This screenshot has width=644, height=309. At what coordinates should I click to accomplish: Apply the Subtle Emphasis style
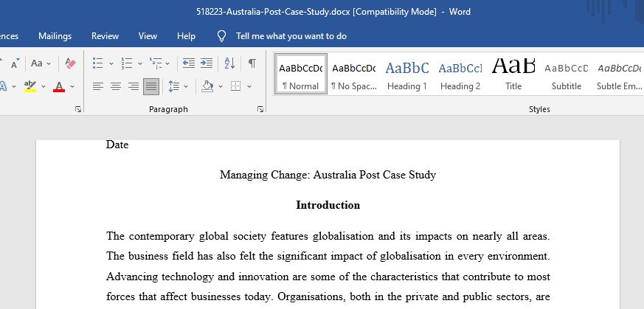coord(619,74)
